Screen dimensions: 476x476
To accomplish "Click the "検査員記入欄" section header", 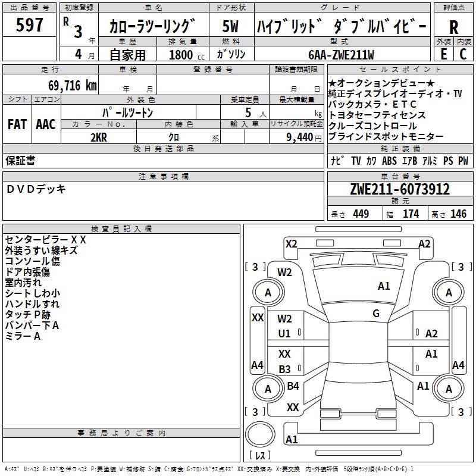I will click(121, 229).
